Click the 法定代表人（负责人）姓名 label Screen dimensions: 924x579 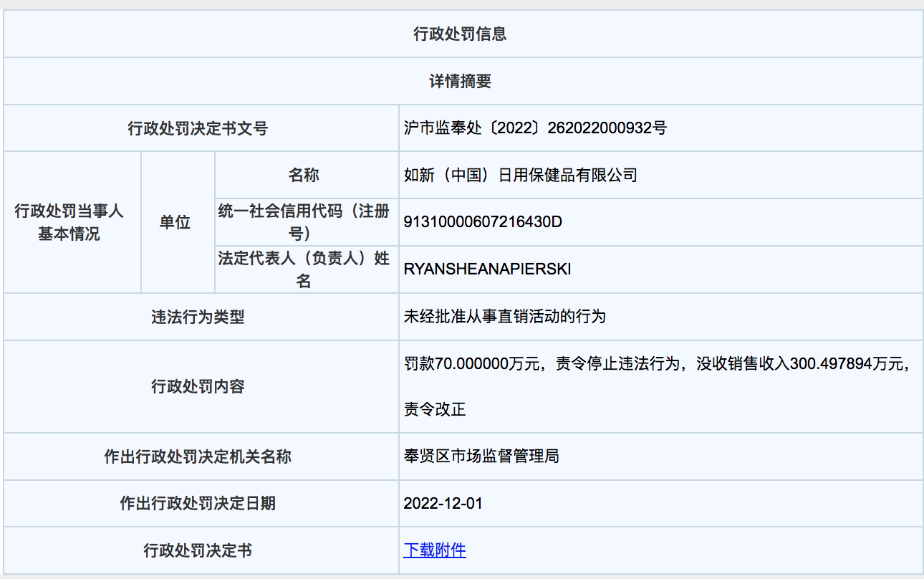click(304, 269)
